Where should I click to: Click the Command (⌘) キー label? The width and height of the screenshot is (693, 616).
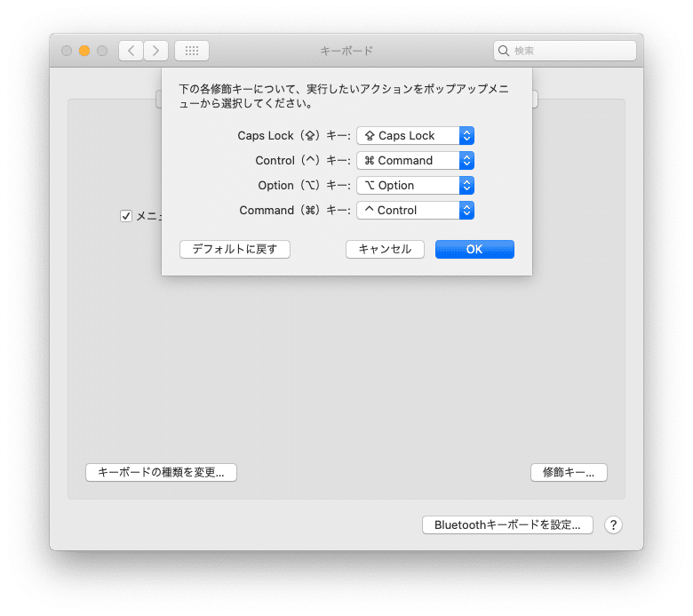click(x=295, y=210)
